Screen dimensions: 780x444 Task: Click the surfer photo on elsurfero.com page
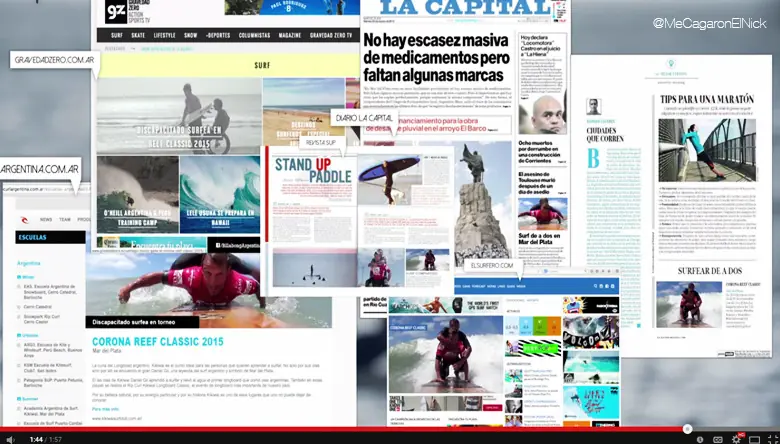pos(446,354)
